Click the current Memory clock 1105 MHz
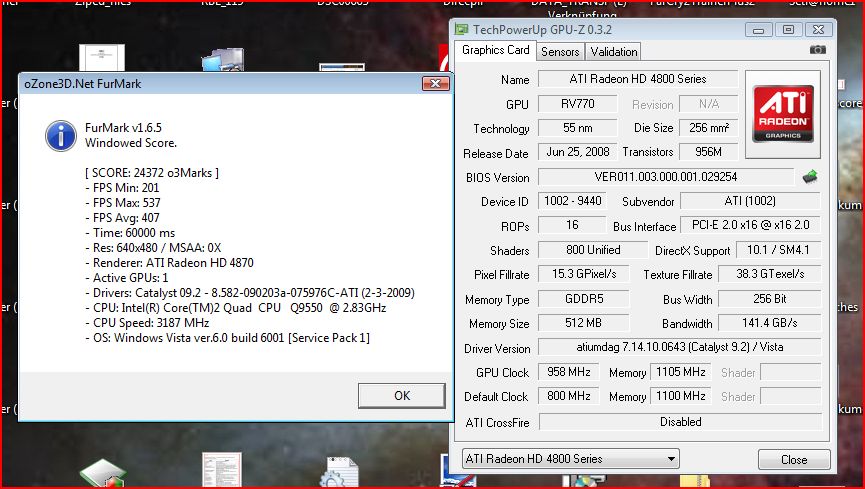Image resolution: width=865 pixels, height=489 pixels. tap(681, 372)
